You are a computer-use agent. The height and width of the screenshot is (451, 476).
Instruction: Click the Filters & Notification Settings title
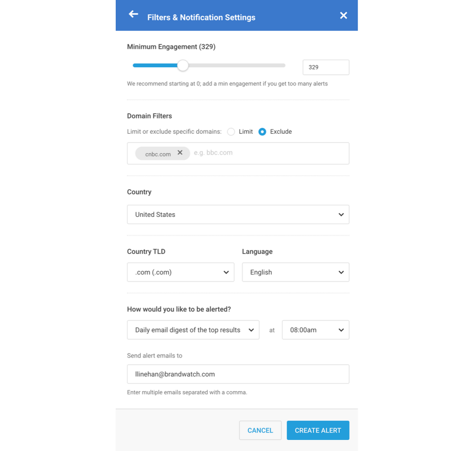click(x=201, y=18)
